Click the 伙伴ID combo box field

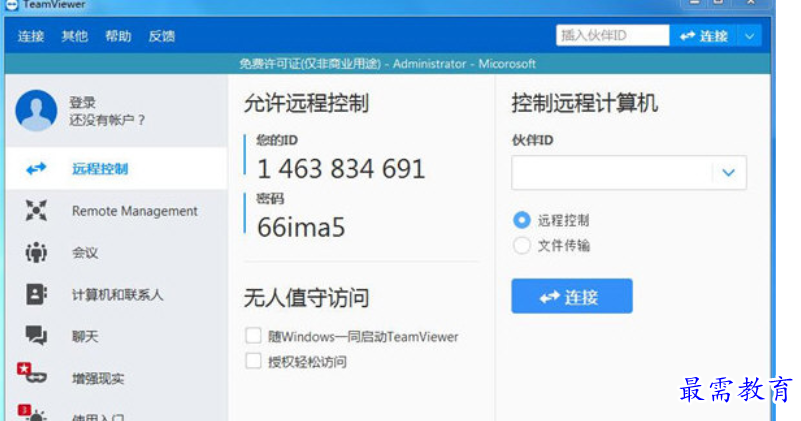pos(629,173)
